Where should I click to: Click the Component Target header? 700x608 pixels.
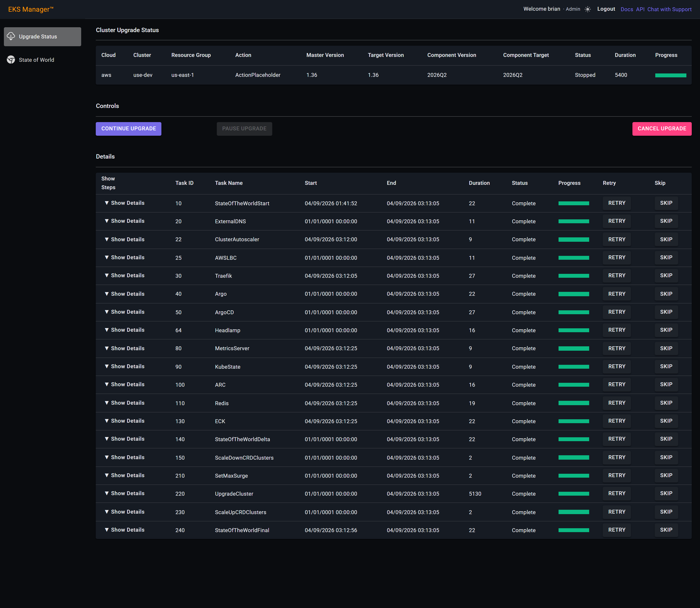pos(526,55)
